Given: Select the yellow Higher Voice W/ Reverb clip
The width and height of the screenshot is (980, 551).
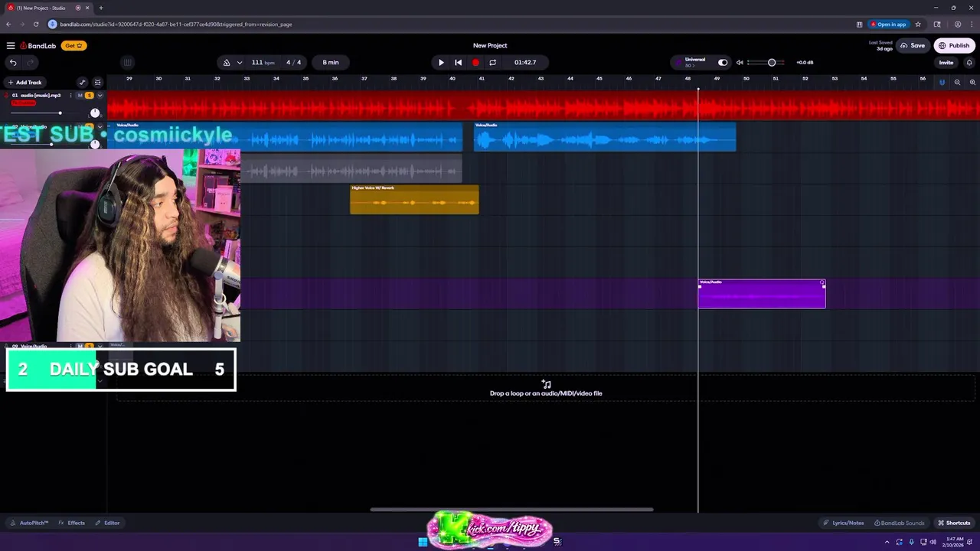Looking at the screenshot, I should click(414, 200).
